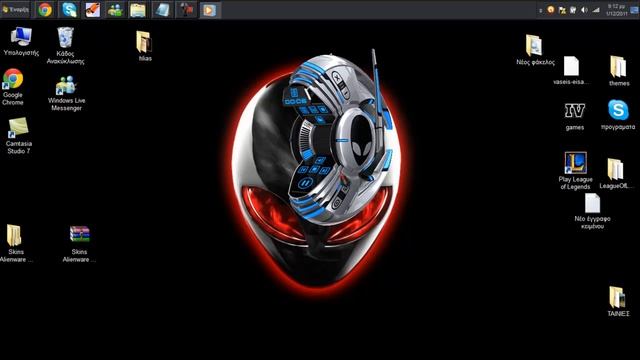Select the ΤΑΙΝΙΕΣ folder
This screenshot has height=360, width=640.
[618, 302]
